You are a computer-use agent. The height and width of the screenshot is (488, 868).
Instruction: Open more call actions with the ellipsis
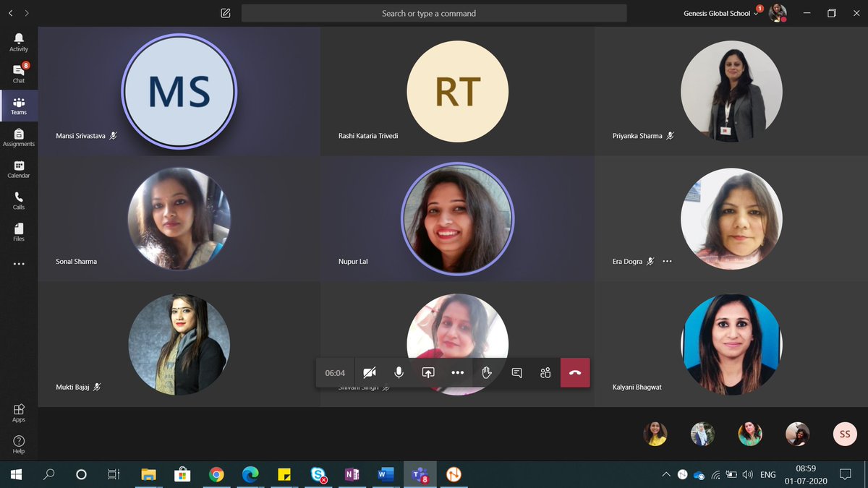click(457, 372)
